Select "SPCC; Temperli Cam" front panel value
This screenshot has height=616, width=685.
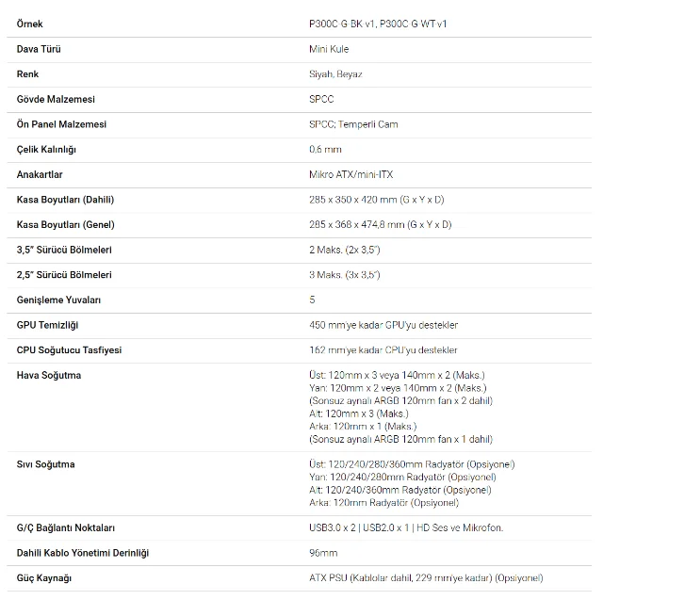coord(353,124)
